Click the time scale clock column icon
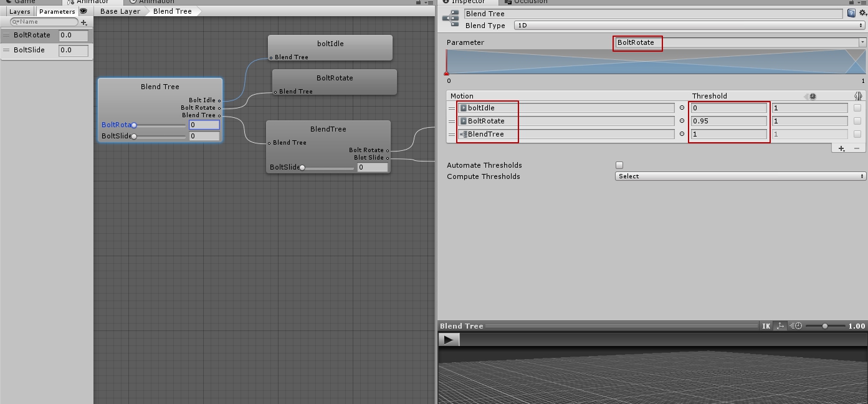The height and width of the screenshot is (404, 868). click(812, 96)
